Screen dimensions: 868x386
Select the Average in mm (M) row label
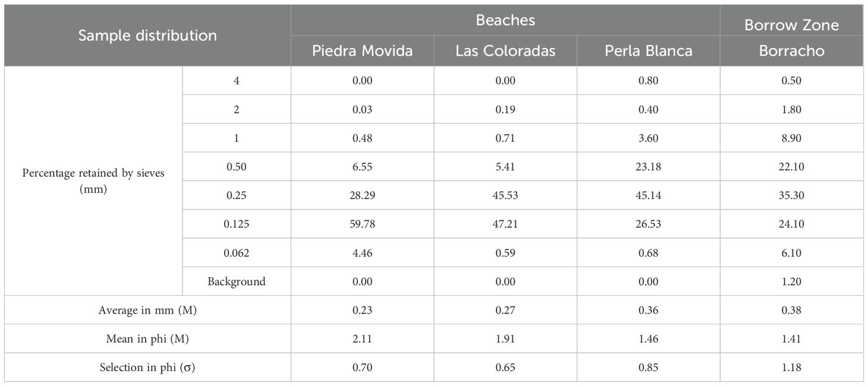click(147, 310)
